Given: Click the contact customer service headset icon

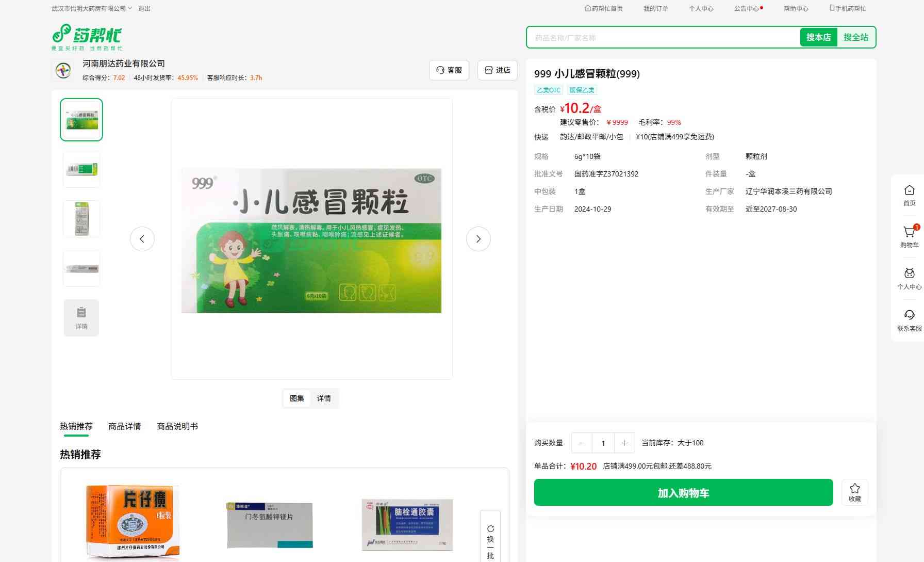Looking at the screenshot, I should [x=909, y=316].
